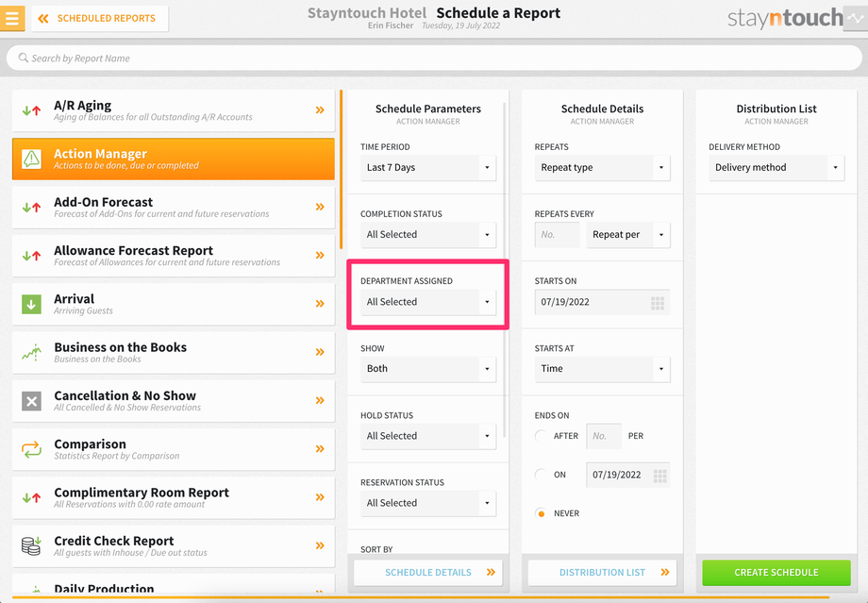The height and width of the screenshot is (603, 868).
Task: Click the green Create Schedule button
Action: click(776, 573)
